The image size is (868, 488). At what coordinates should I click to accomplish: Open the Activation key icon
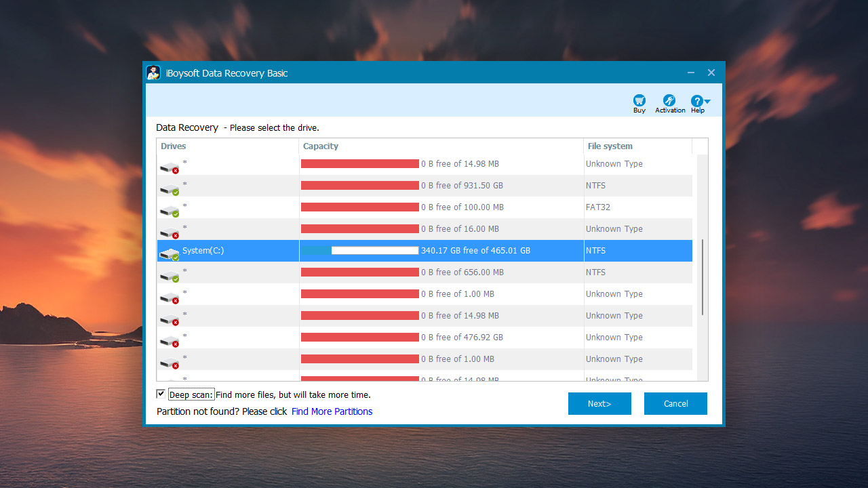tap(669, 100)
